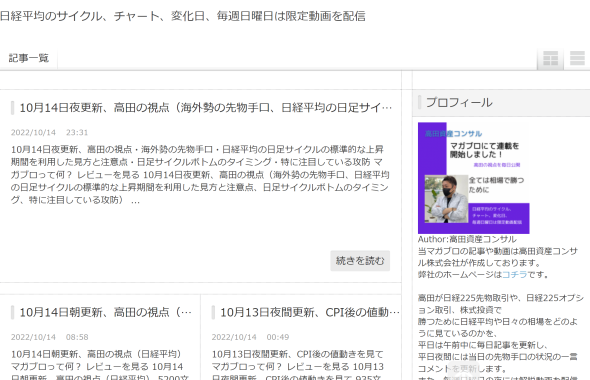Open the 記事一覧 tab
The image size is (590, 380).
tap(29, 58)
